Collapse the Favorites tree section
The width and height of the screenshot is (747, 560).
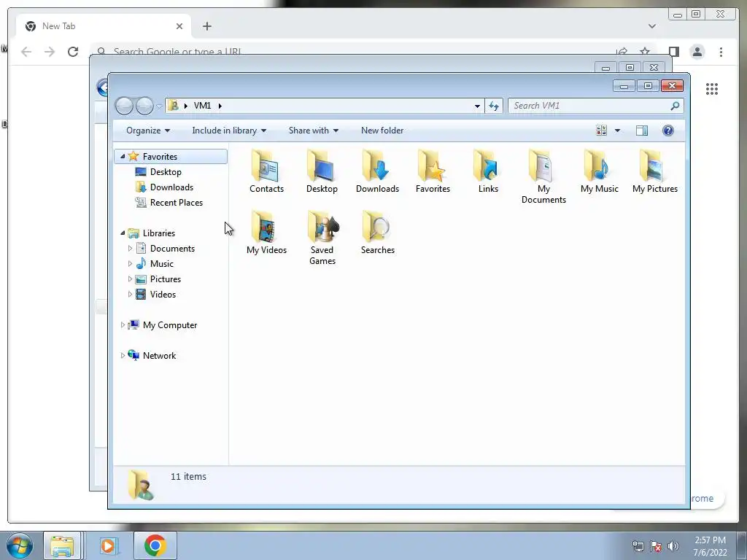123,156
